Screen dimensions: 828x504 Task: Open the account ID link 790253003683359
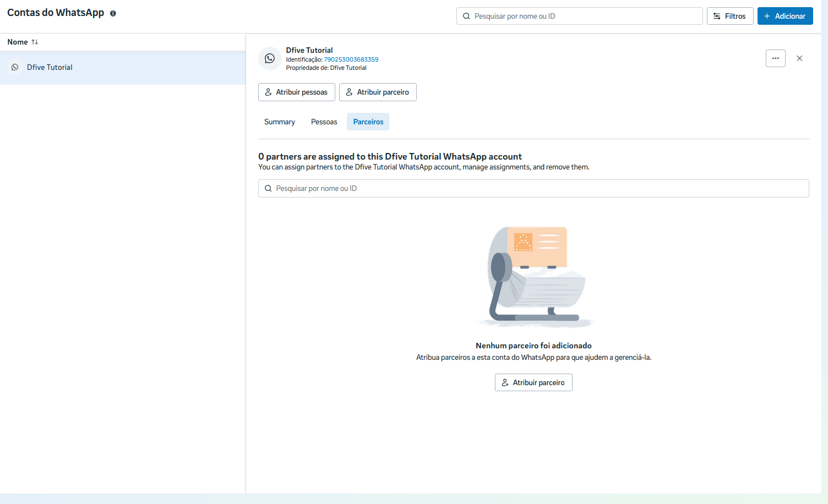351,59
